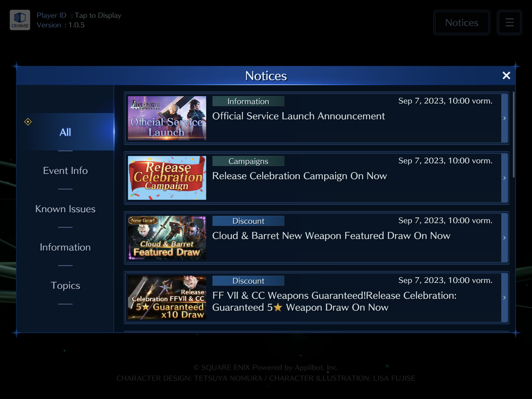Click Discount tag on Guaranteed Weapon notice

248,281
